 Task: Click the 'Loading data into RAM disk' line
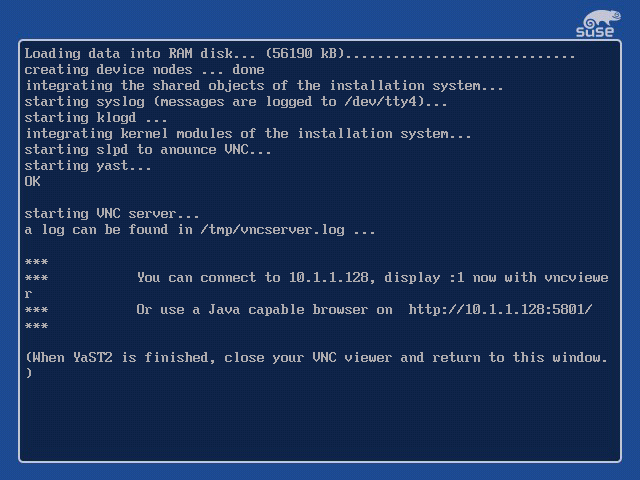click(x=300, y=53)
